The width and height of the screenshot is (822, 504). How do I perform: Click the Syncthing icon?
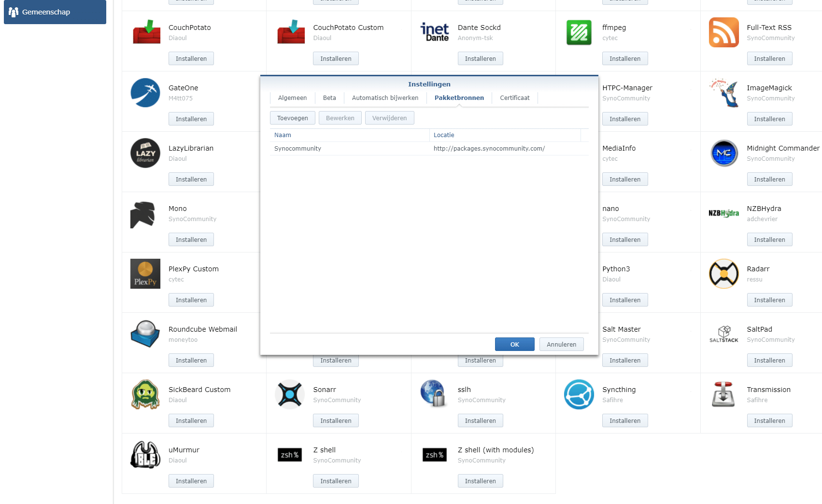(x=579, y=394)
